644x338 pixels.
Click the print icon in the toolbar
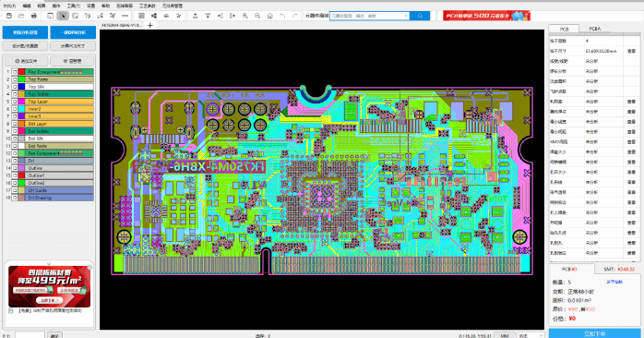[34, 16]
